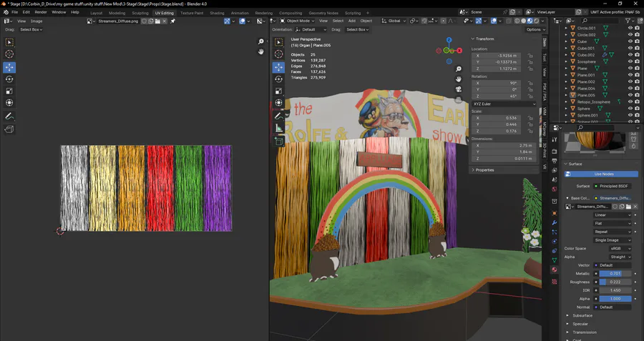Open the Modifiers wrench tab in Properties
This screenshot has width=644, height=341.
tap(554, 222)
